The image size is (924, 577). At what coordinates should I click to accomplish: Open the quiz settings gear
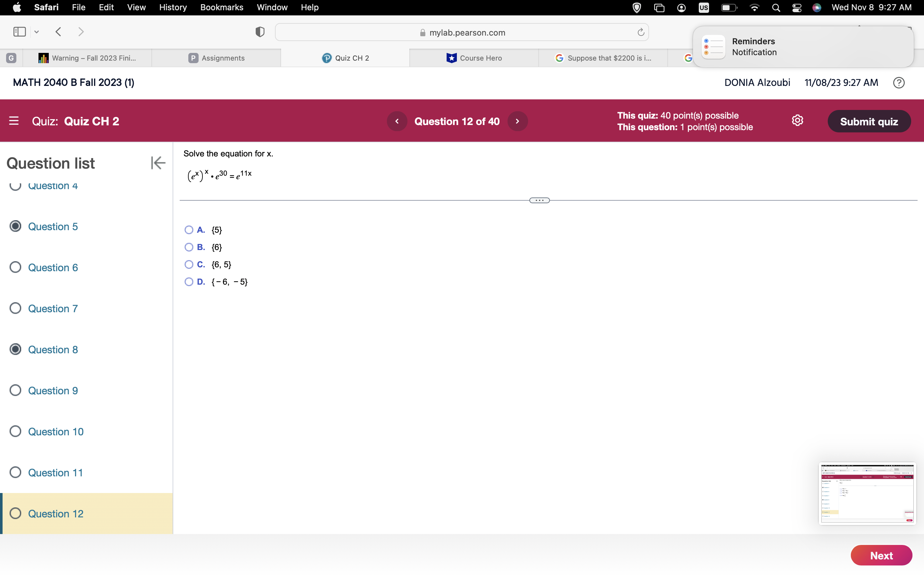pyautogui.click(x=797, y=120)
